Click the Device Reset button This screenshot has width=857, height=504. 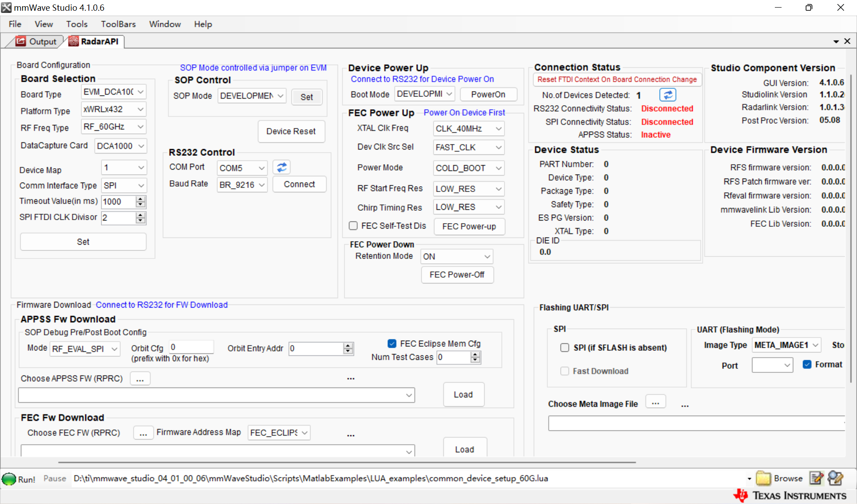tap(291, 131)
